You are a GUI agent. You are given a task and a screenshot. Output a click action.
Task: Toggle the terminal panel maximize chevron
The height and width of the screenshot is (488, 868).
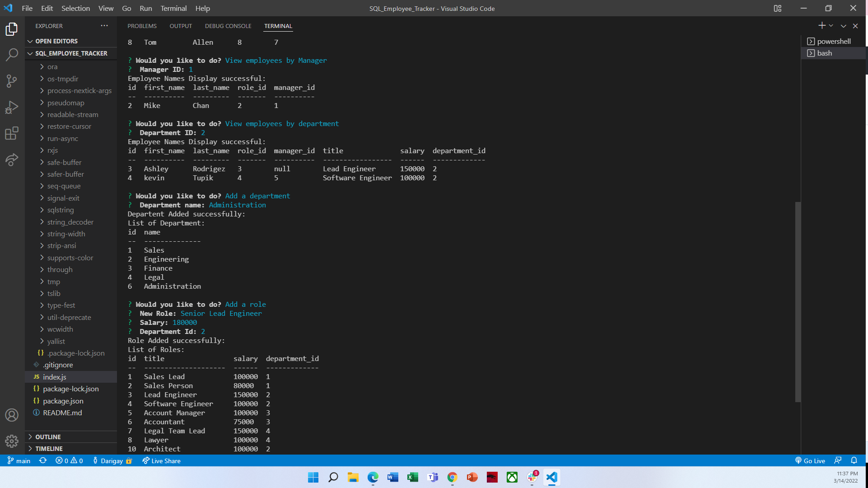tap(844, 26)
